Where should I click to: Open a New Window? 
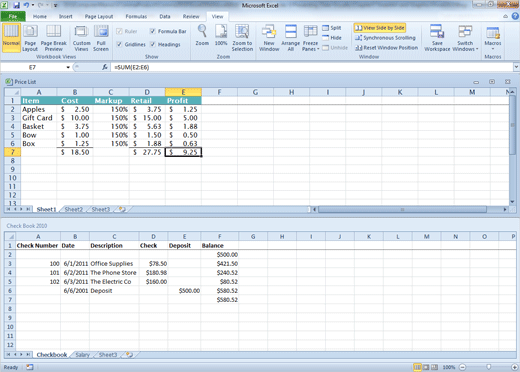269,38
